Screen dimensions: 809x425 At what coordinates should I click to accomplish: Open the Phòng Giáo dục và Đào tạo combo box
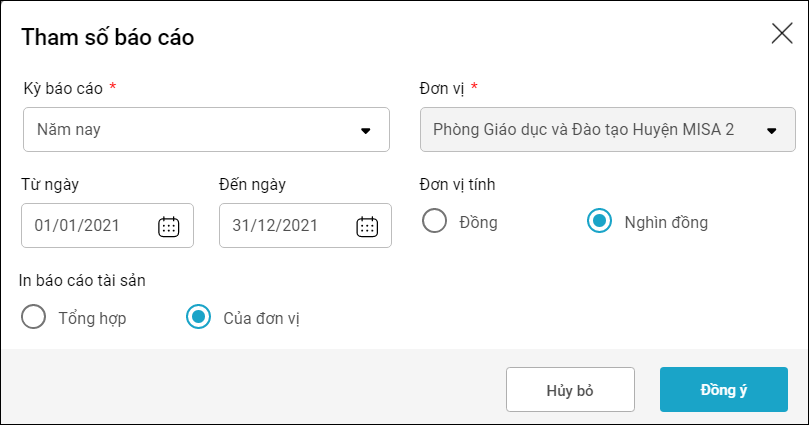pyautogui.click(x=608, y=129)
